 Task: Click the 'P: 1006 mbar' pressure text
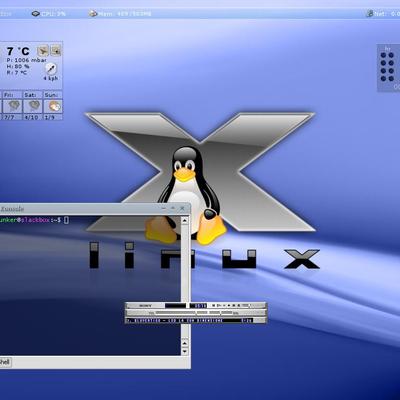pyautogui.click(x=27, y=60)
